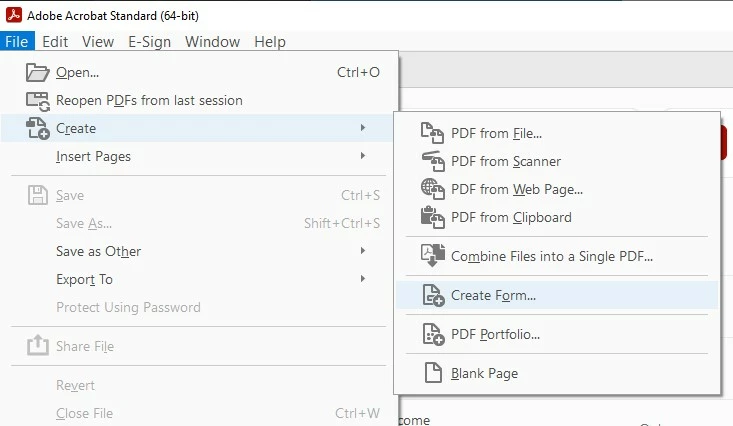Image resolution: width=733 pixels, height=426 pixels.
Task: Click the Adobe Acrobat Standard title text
Action: tap(113, 15)
